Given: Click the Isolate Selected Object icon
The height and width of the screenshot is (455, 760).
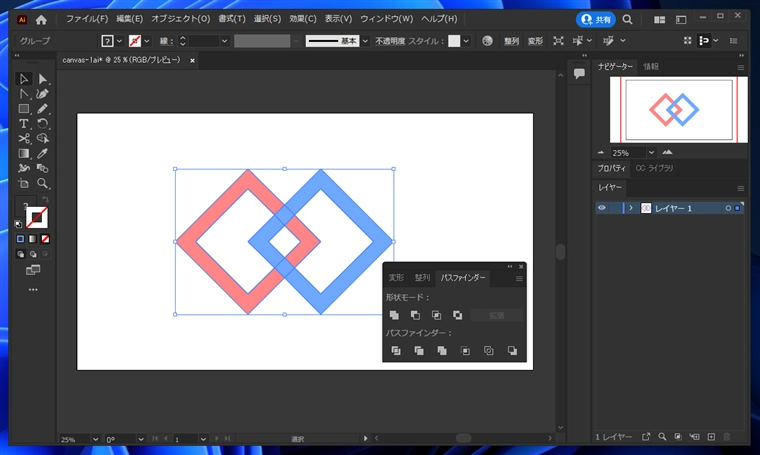Looking at the screenshot, I should pyautogui.click(x=558, y=41).
